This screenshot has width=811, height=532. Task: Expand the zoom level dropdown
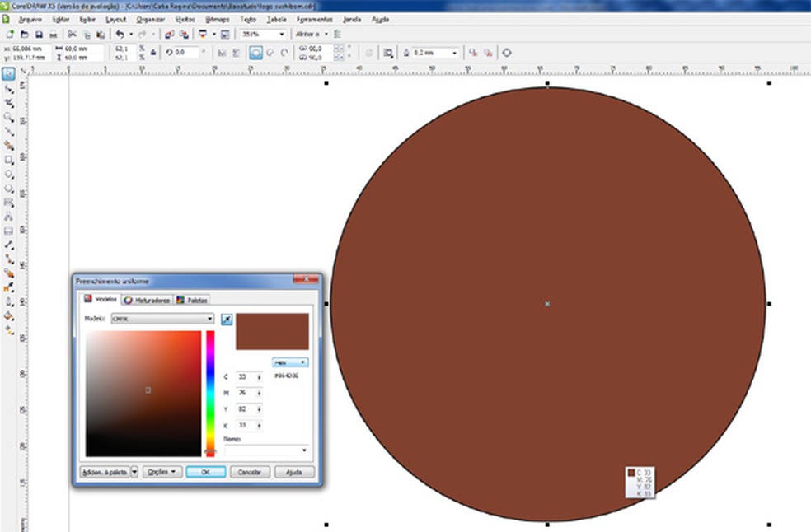(x=281, y=35)
